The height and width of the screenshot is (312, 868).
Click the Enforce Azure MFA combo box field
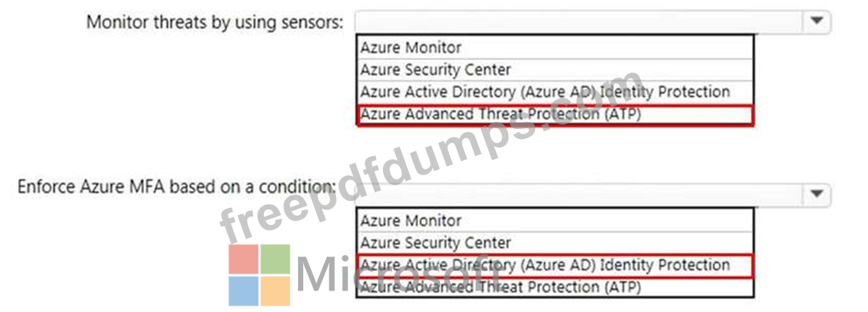click(579, 194)
